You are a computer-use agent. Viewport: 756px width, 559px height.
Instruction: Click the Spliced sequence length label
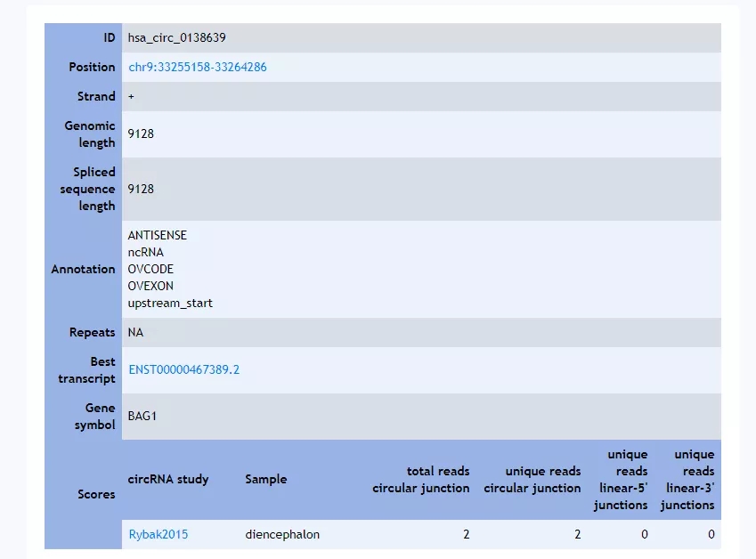click(x=88, y=189)
